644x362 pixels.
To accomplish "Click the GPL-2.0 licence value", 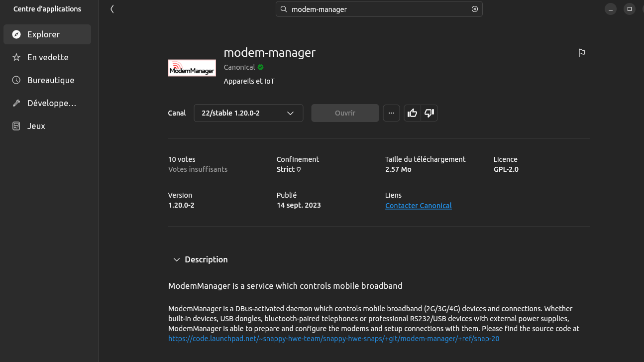I will [506, 169].
